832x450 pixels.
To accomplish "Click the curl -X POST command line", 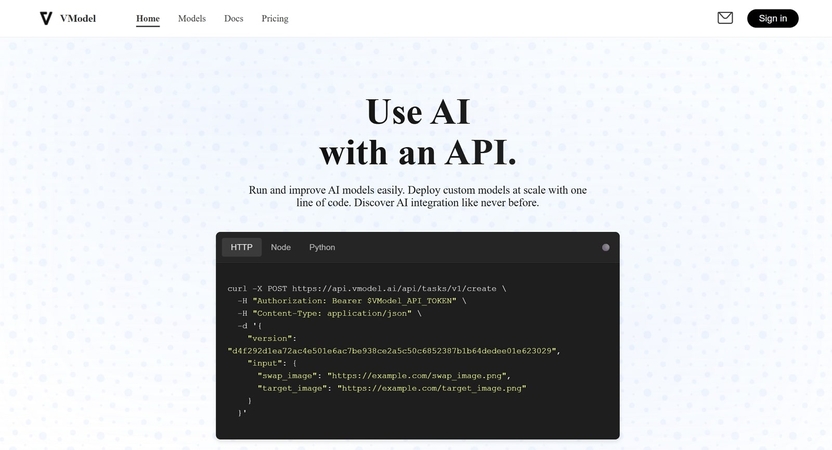I will click(367, 289).
